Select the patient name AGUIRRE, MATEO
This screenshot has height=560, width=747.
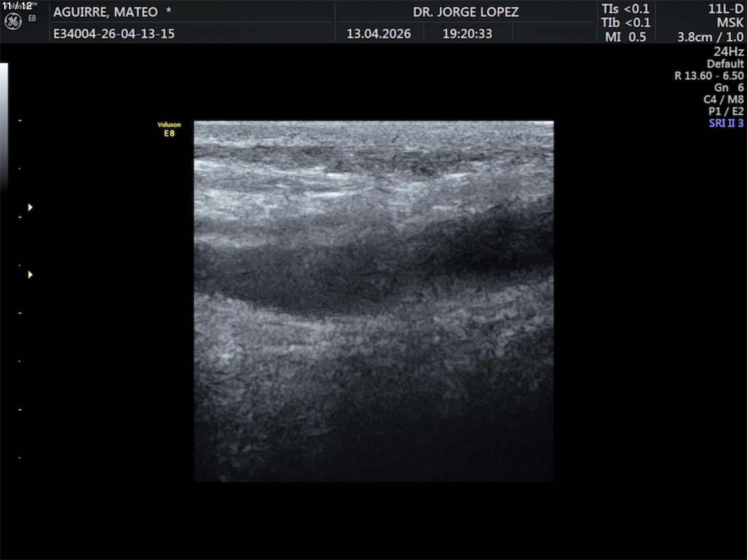coord(105,12)
